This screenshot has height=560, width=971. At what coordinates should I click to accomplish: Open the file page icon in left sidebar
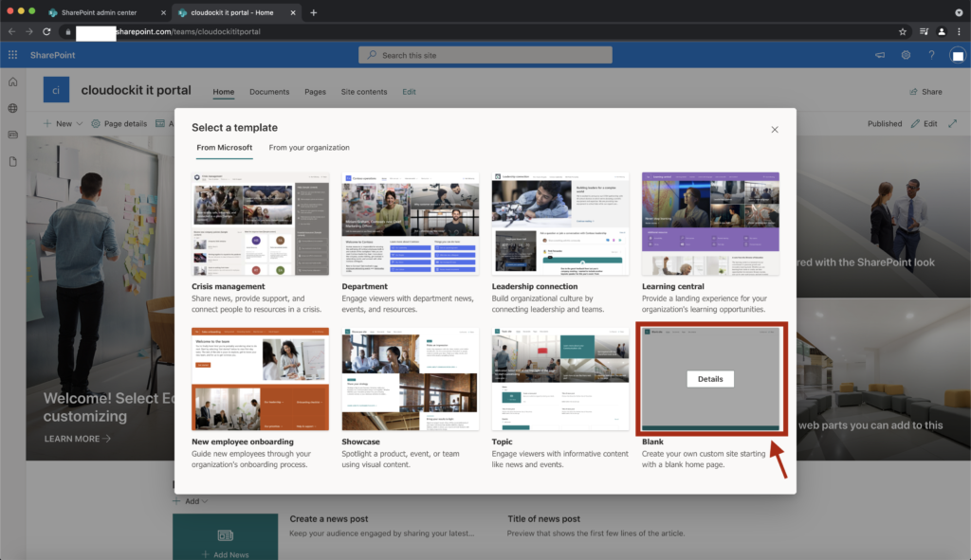(13, 161)
